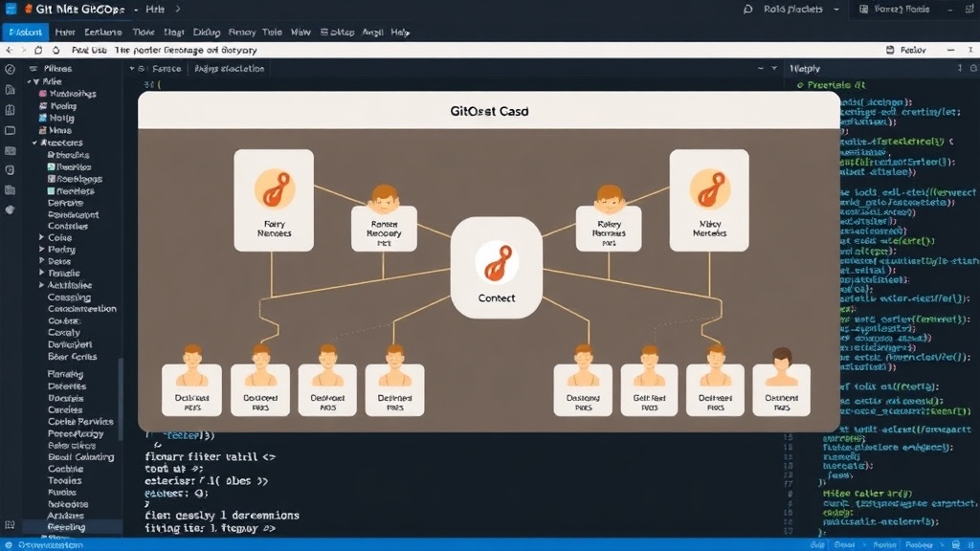Click the rounded-square icon in the activity bar
This screenshot has height=551, width=980.
point(10,170)
